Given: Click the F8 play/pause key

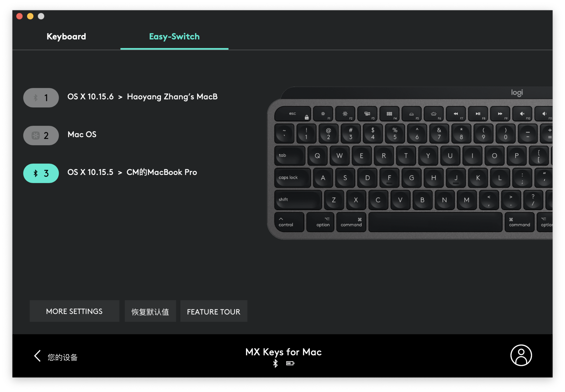Looking at the screenshot, I should coord(478,114).
